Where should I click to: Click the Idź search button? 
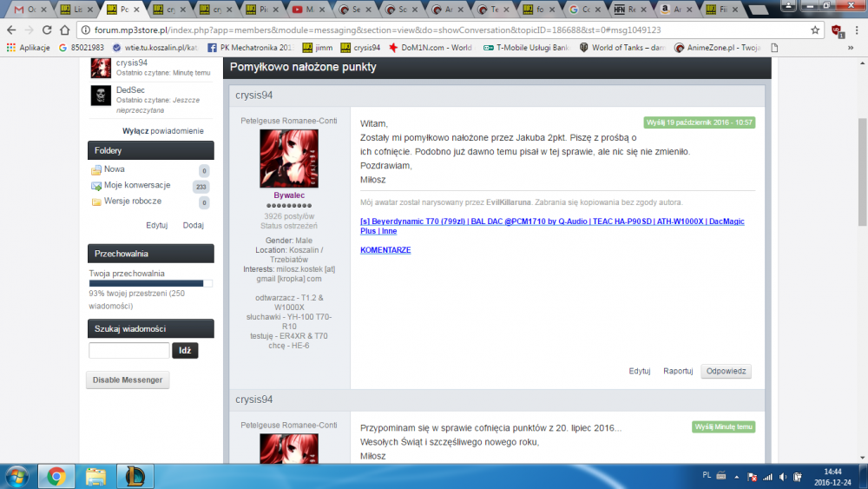pos(185,350)
